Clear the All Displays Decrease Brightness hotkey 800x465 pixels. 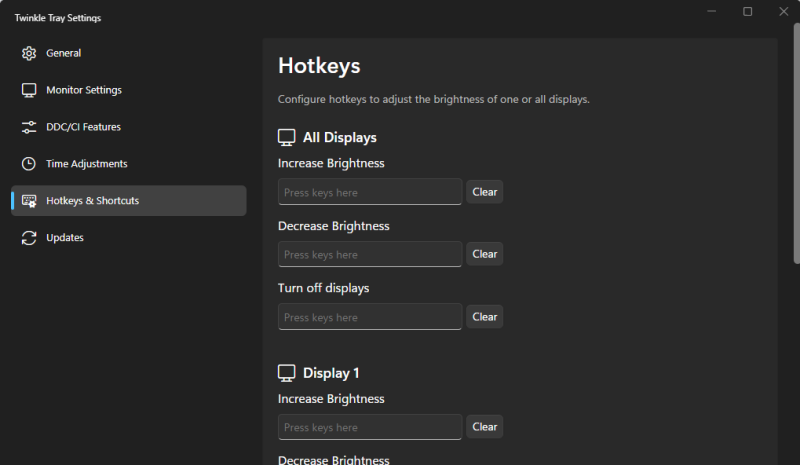click(485, 254)
